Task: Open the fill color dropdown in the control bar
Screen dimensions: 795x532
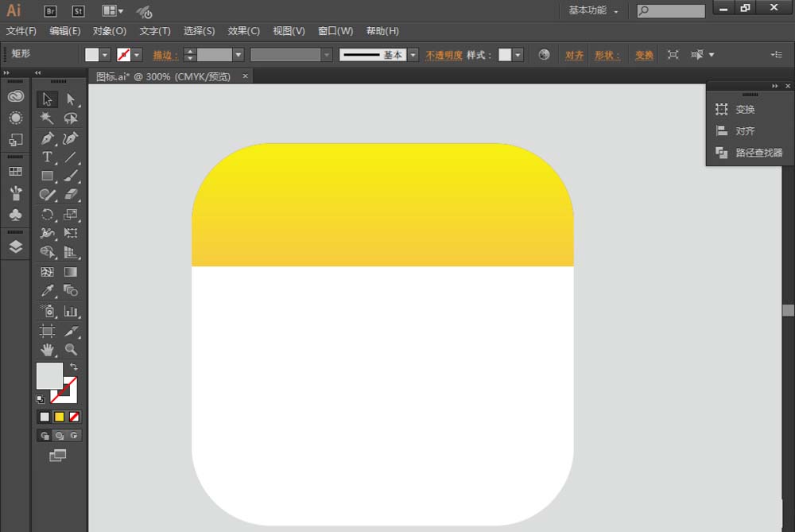Action: tap(105, 55)
